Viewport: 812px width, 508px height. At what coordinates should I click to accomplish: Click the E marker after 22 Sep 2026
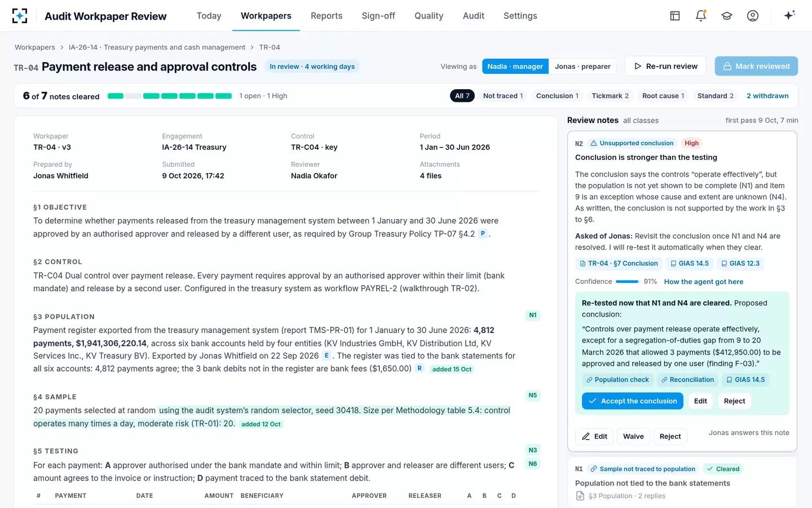click(326, 356)
